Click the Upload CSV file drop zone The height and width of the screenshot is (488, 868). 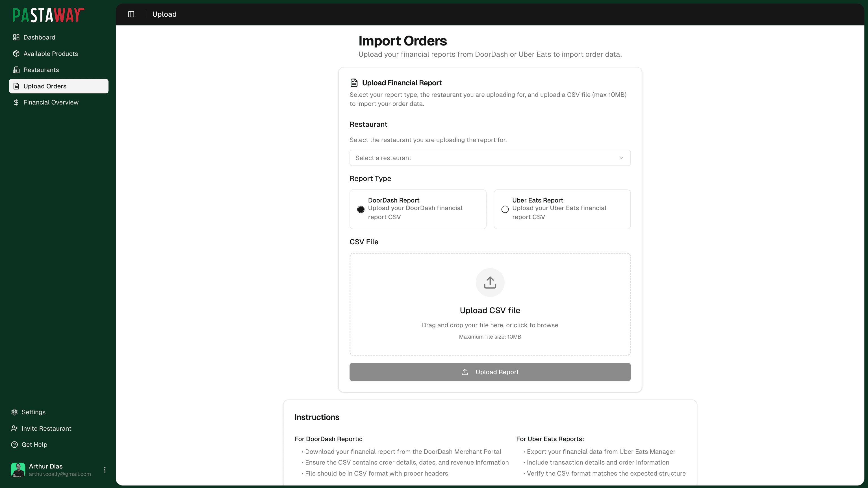click(x=490, y=304)
